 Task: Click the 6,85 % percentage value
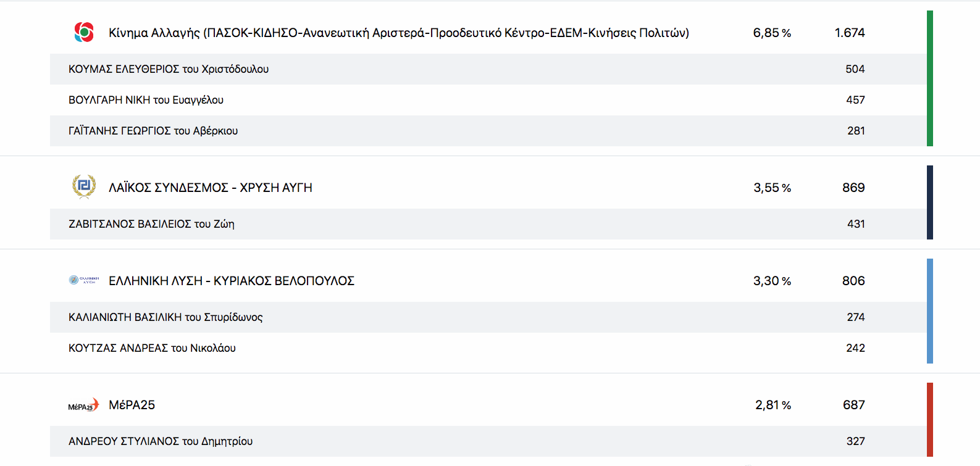pyautogui.click(x=771, y=33)
